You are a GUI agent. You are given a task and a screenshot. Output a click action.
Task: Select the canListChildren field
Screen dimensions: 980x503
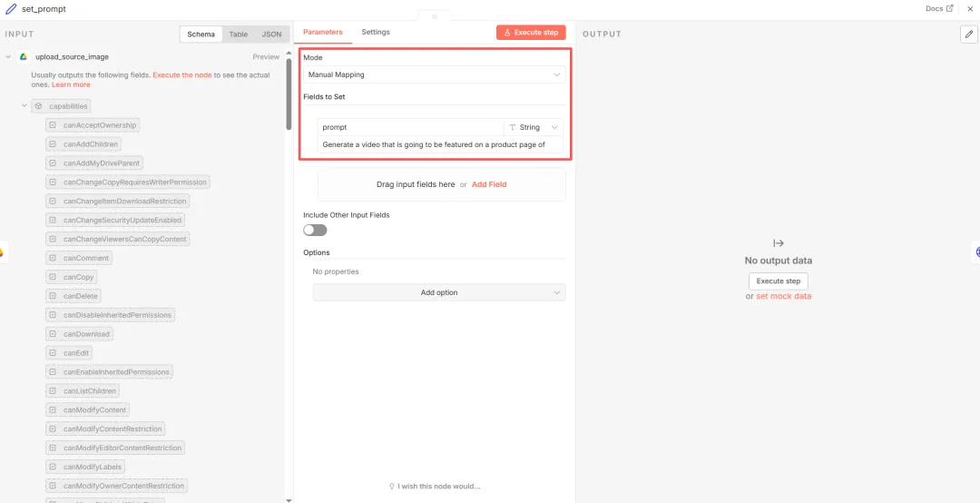click(x=83, y=391)
